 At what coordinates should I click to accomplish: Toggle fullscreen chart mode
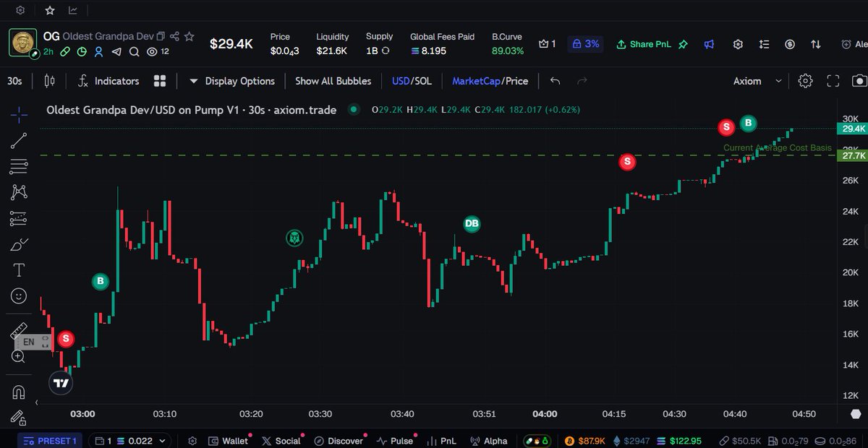point(833,81)
